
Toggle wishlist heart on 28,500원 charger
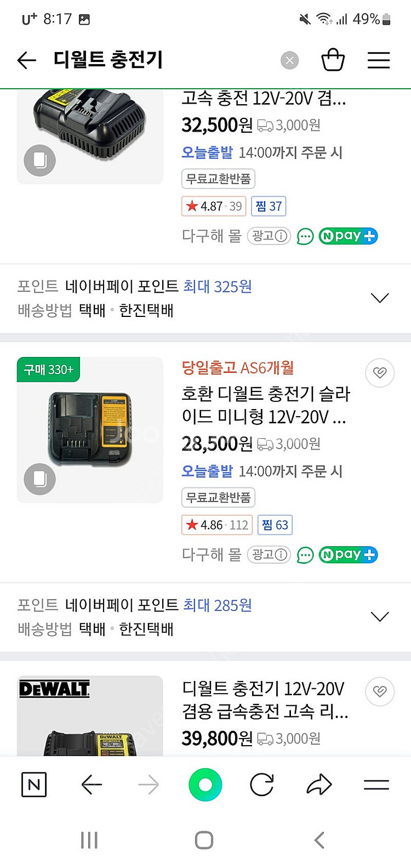pos(380,373)
